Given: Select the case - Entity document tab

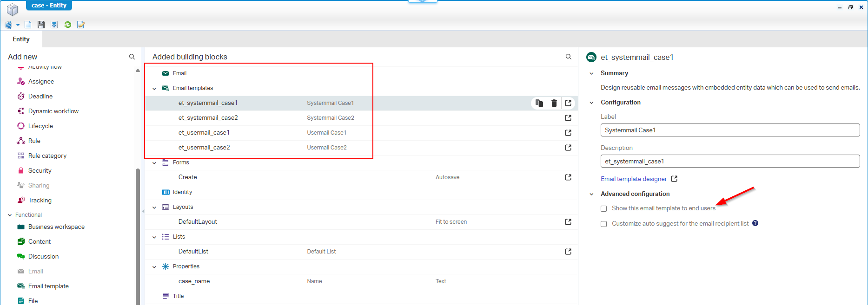Looking at the screenshot, I should [x=49, y=6].
